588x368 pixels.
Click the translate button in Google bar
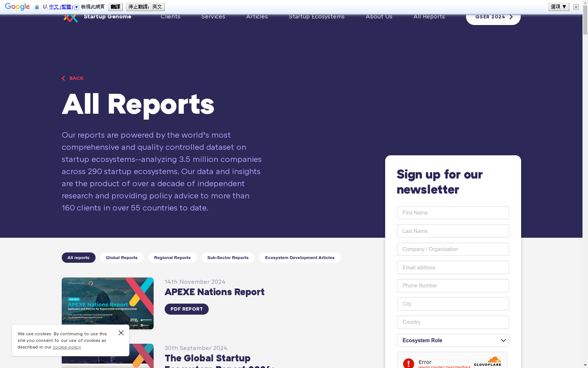[115, 7]
